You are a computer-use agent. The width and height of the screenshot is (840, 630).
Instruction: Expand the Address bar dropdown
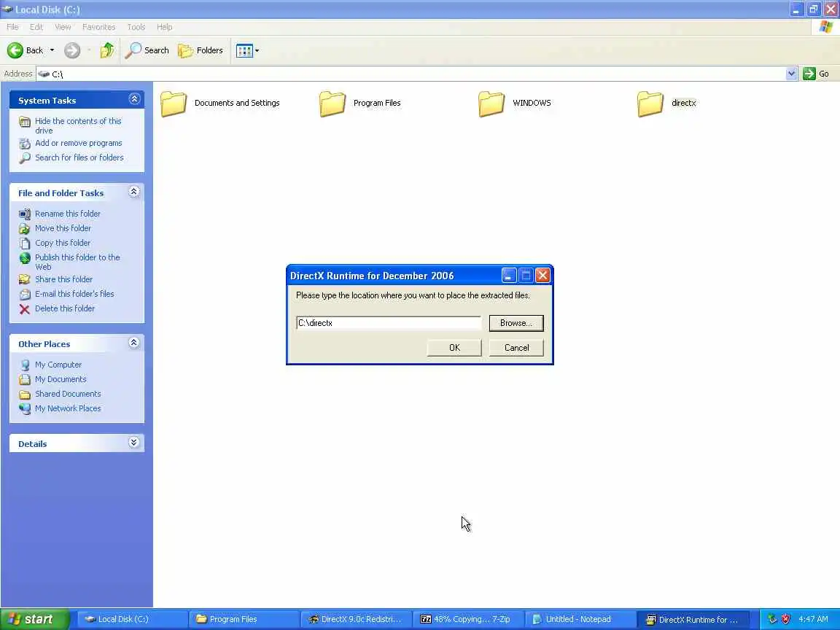coord(791,74)
